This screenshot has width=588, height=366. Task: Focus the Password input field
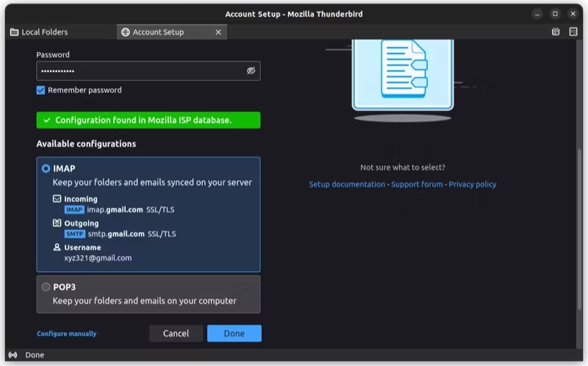[148, 71]
